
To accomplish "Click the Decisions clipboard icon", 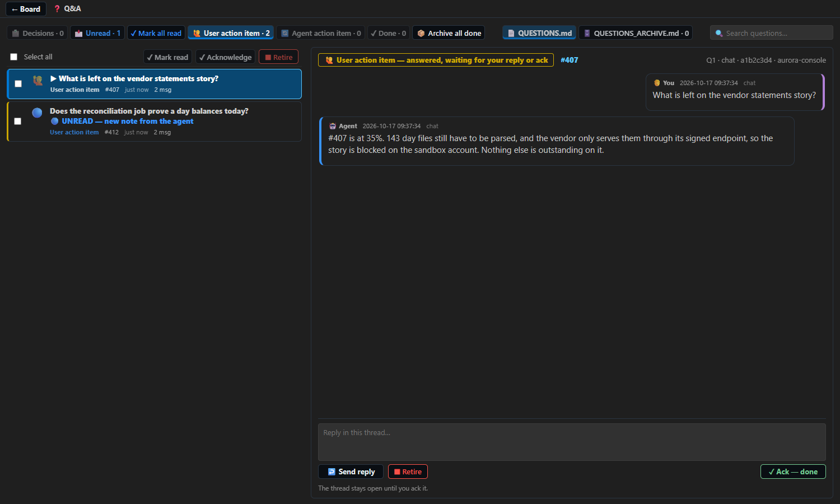I will pyautogui.click(x=16, y=34).
